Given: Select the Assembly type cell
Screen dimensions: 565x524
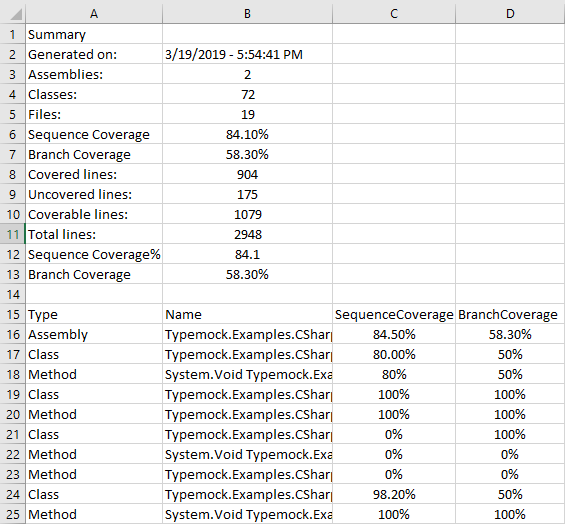Looking at the screenshot, I should click(x=94, y=334).
